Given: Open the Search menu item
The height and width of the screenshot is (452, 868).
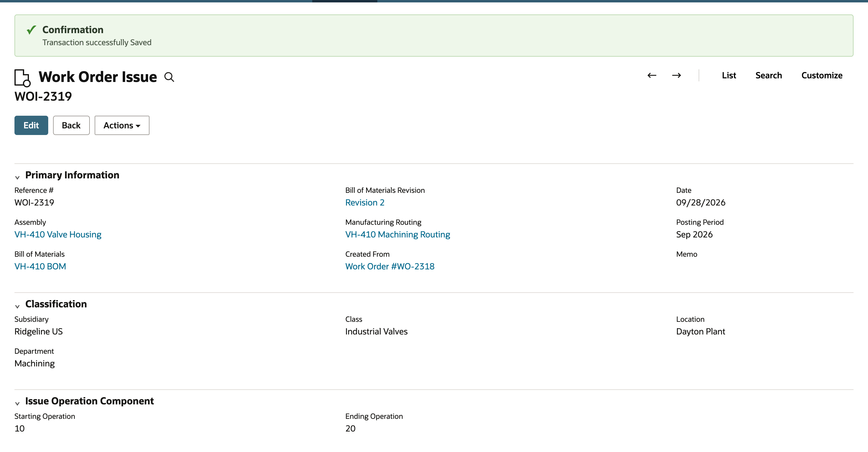Looking at the screenshot, I should (768, 75).
